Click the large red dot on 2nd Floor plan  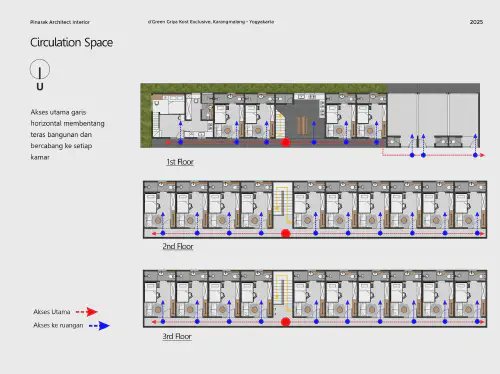pos(286,233)
